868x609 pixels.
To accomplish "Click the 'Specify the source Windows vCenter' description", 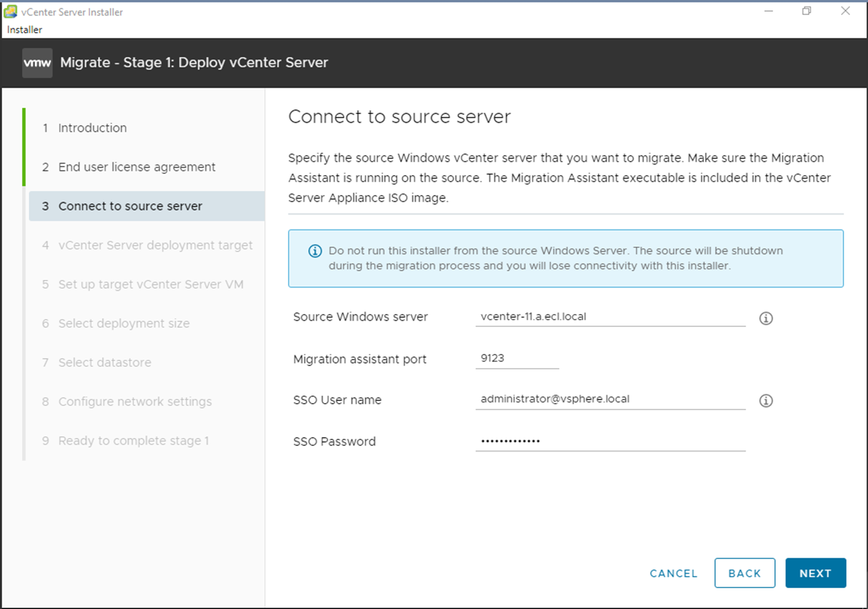I will click(x=559, y=178).
